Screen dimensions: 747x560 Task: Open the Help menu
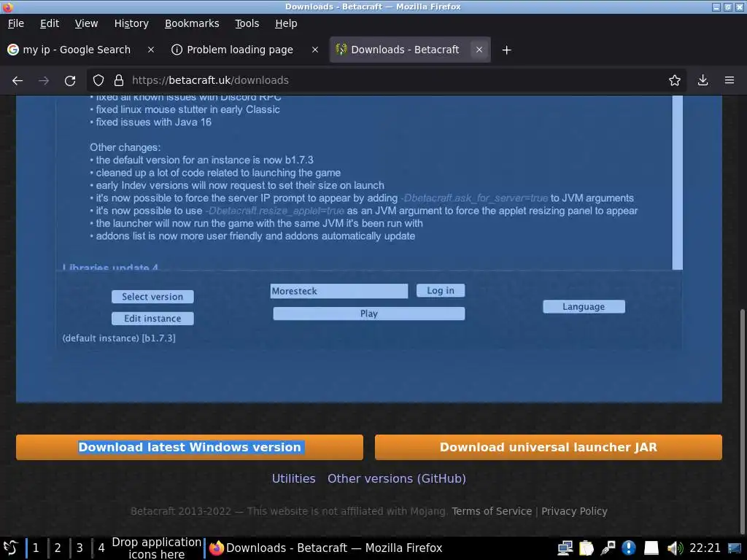point(286,23)
